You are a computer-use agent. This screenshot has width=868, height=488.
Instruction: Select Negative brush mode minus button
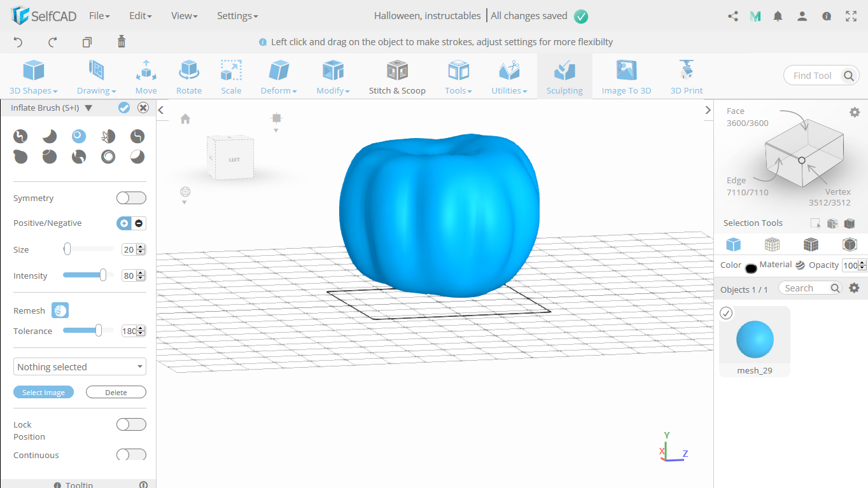pyautogui.click(x=139, y=223)
